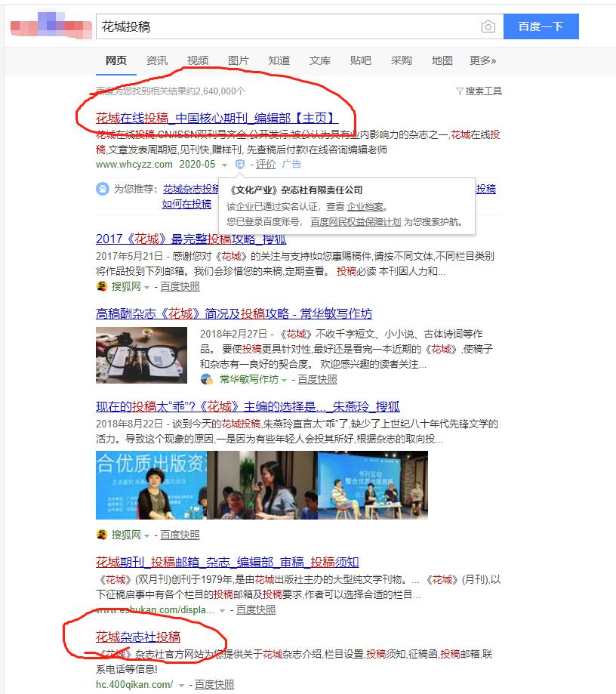Click the middle photo of woman speaking
This screenshot has height=694, width=616.
tap(262, 485)
